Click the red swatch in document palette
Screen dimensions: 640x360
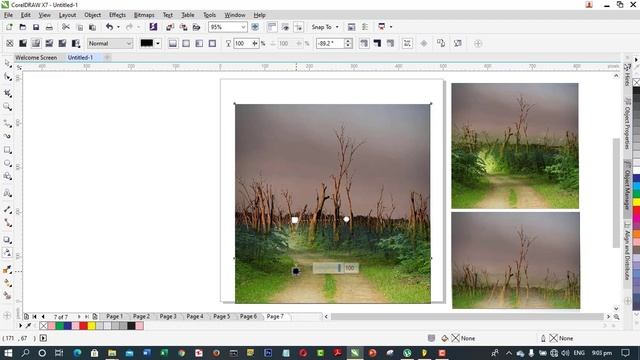(x=83, y=326)
